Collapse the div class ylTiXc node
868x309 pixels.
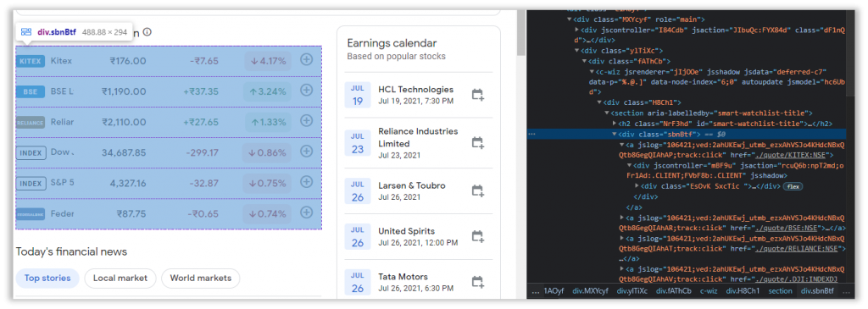point(576,51)
